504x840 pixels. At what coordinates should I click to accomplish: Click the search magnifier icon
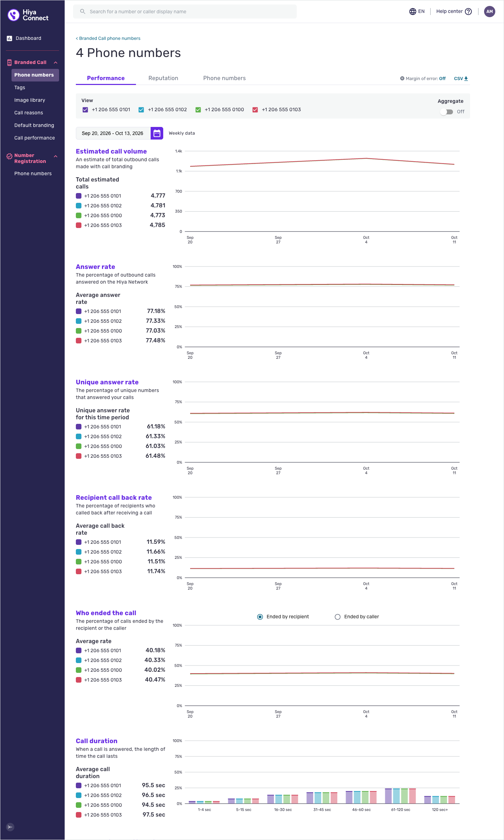pyautogui.click(x=82, y=12)
